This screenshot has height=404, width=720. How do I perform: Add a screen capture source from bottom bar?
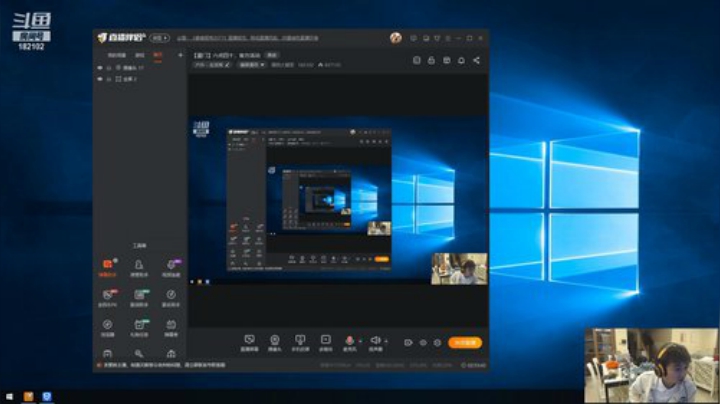249,342
